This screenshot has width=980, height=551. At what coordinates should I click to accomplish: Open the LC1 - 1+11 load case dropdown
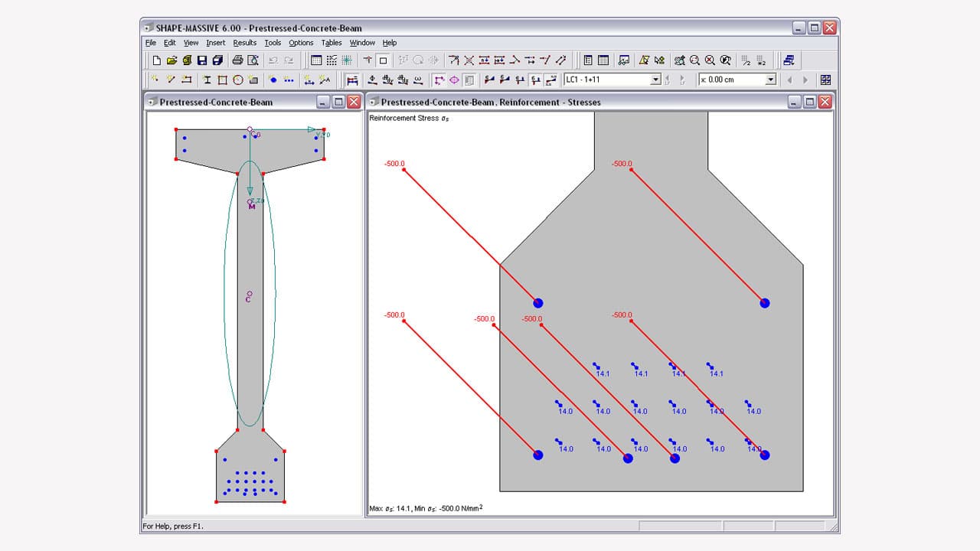coord(655,80)
